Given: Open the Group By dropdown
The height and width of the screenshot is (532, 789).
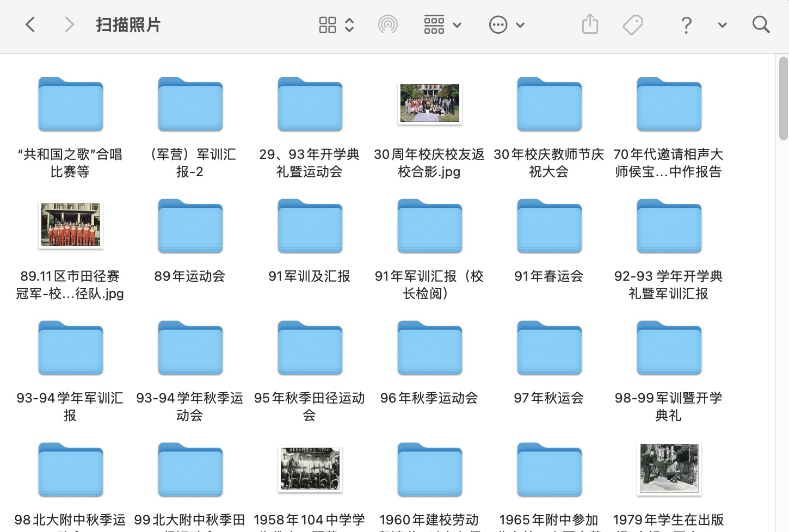Looking at the screenshot, I should coord(442,24).
